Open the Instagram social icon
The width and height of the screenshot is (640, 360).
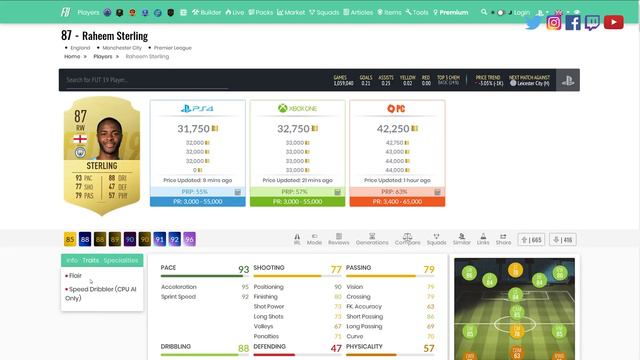point(554,22)
